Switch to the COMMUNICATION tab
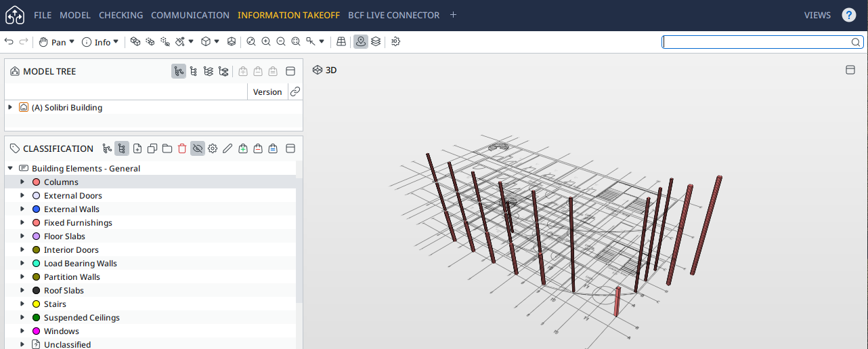 pos(190,15)
